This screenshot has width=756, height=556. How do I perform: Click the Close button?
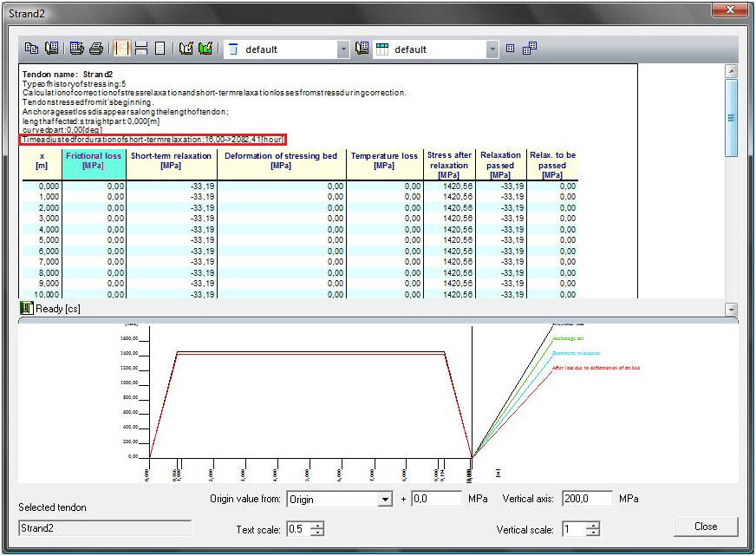click(706, 527)
